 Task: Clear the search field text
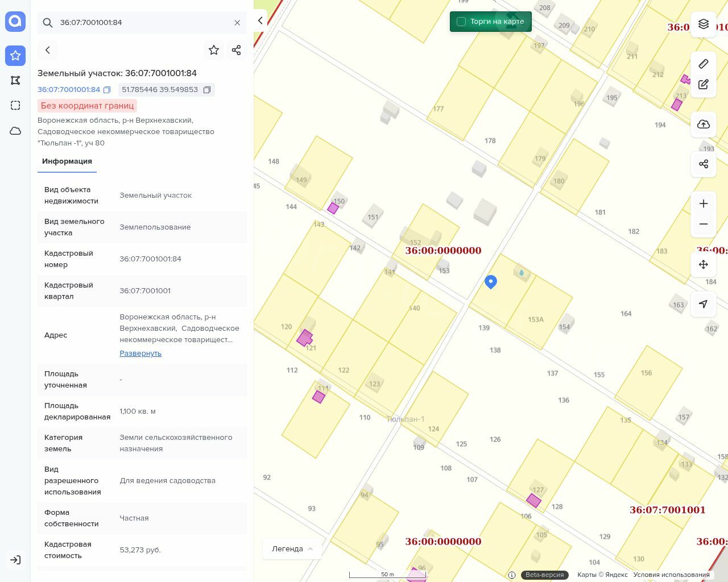coord(237,23)
